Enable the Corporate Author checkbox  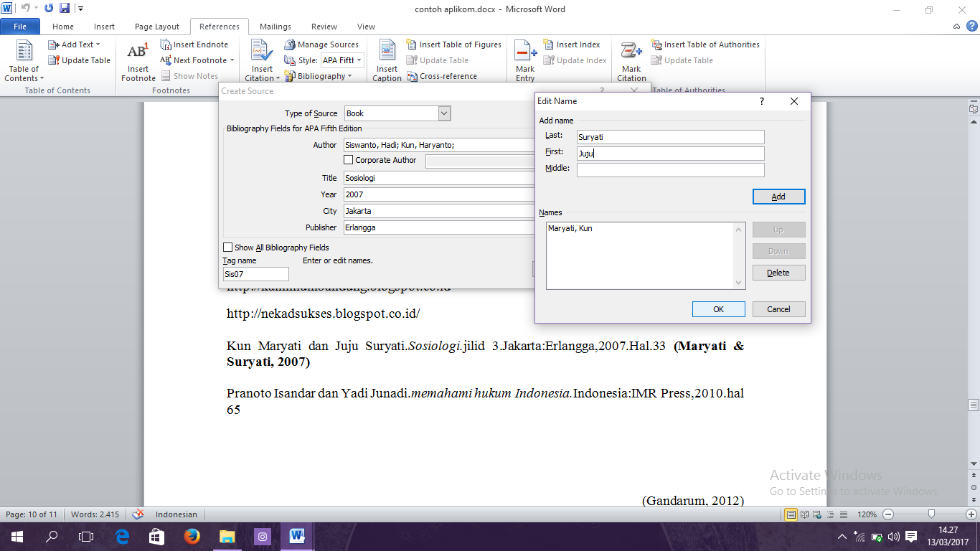[x=349, y=159]
